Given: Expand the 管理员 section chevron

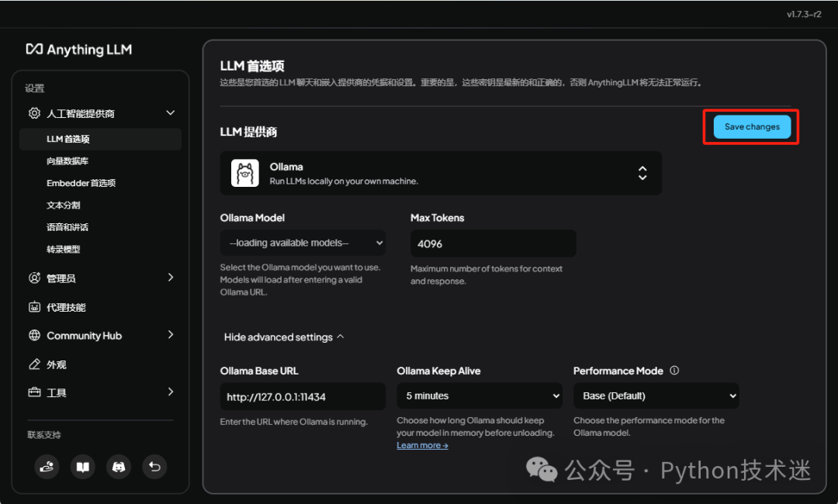Looking at the screenshot, I should pos(171,278).
